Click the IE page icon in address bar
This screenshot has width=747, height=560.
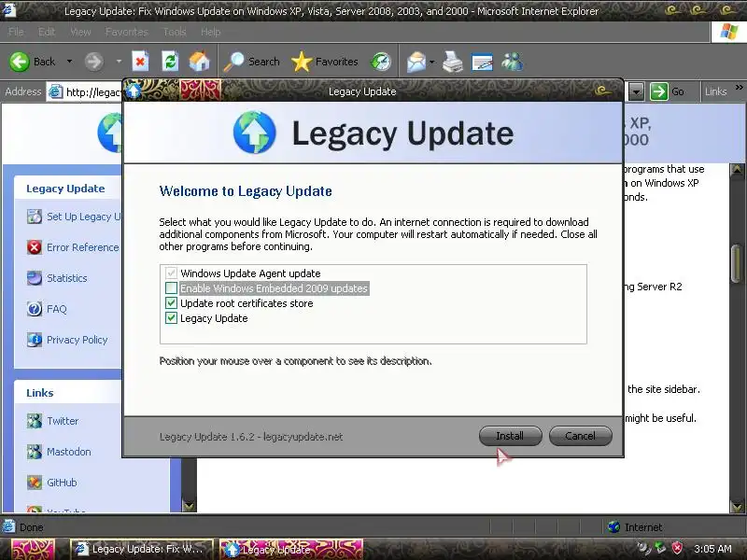[56, 91]
